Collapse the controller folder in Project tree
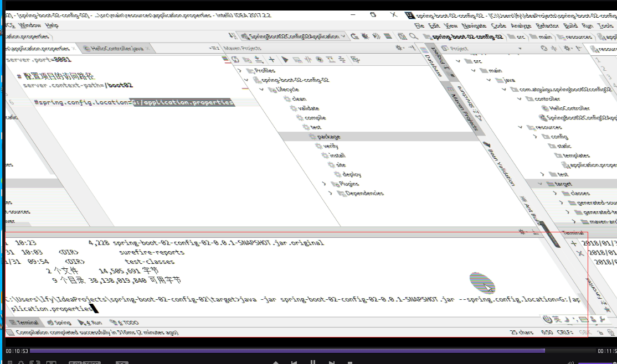The image size is (617, 364). [520, 98]
